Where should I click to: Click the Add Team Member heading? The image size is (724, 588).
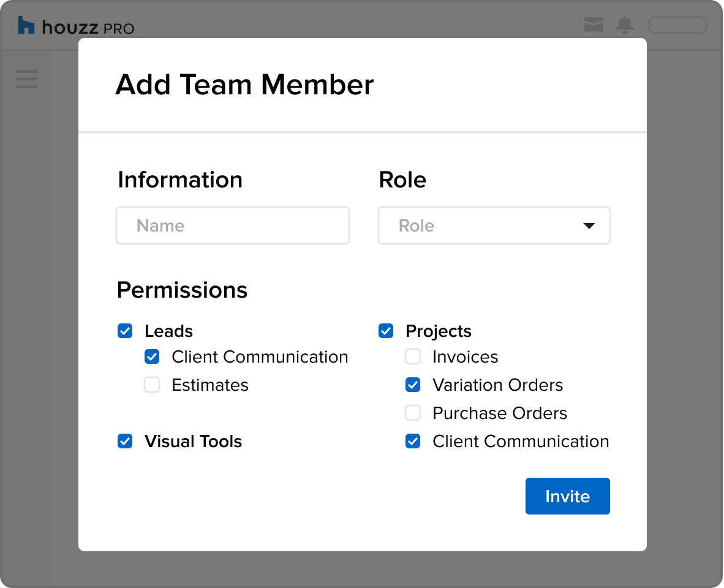(x=244, y=85)
